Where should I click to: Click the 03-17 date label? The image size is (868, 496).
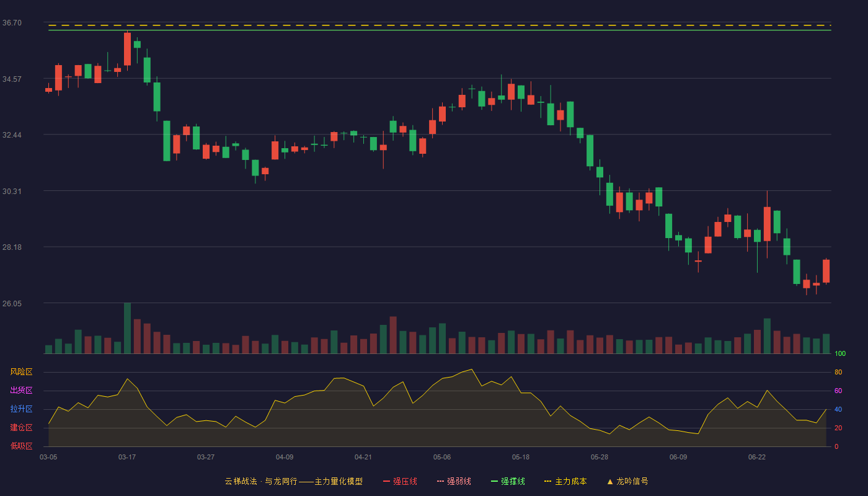click(x=127, y=457)
